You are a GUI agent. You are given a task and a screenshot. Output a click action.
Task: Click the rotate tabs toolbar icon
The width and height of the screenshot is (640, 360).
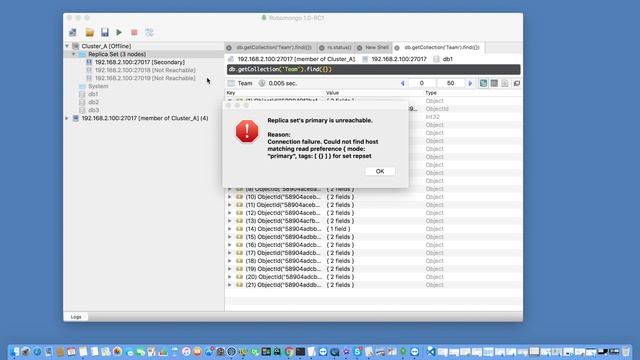coord(149,32)
